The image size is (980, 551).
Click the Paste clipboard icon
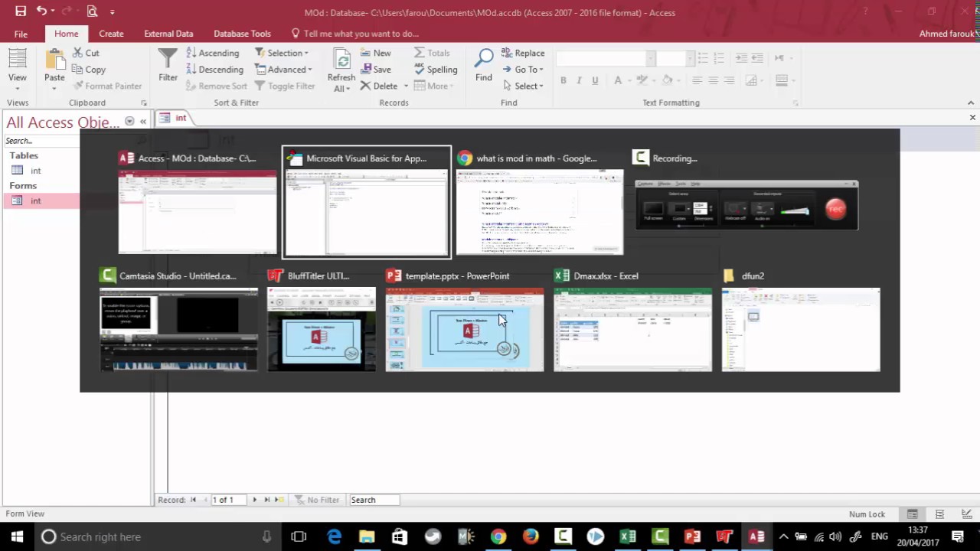point(54,59)
